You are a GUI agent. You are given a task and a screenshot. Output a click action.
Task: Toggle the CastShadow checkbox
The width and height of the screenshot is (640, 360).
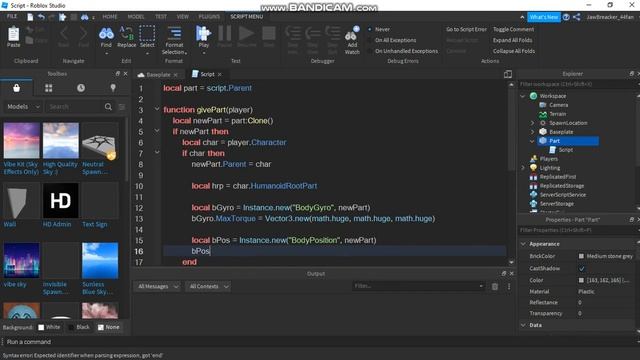[x=582, y=269]
